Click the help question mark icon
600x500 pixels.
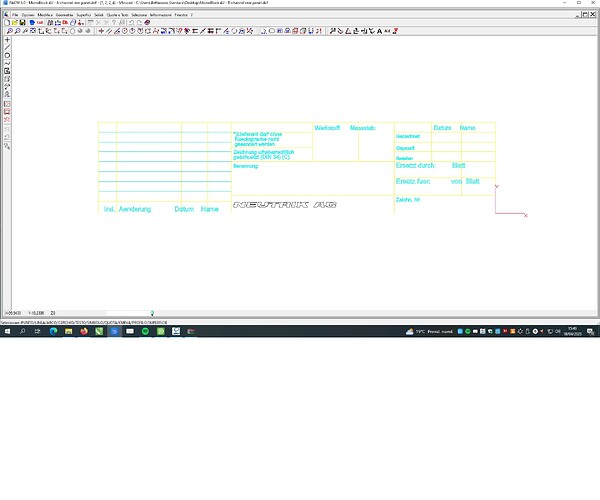(x=114, y=23)
